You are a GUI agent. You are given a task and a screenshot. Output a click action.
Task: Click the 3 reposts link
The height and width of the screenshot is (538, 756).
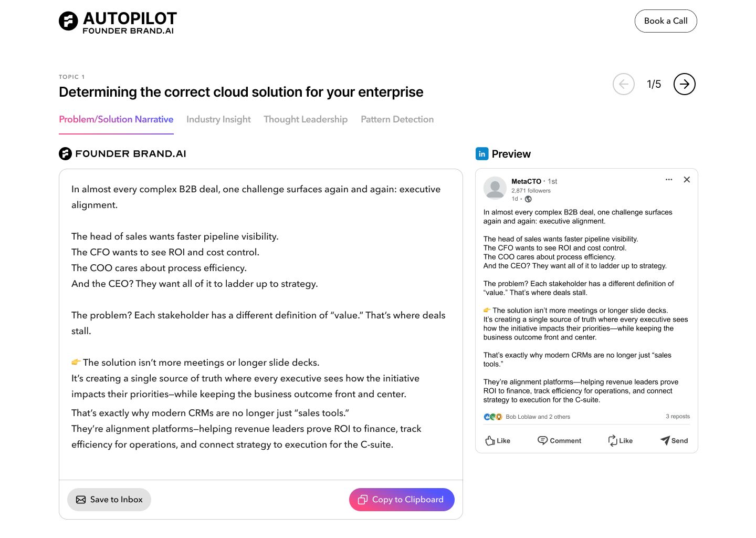pos(677,417)
